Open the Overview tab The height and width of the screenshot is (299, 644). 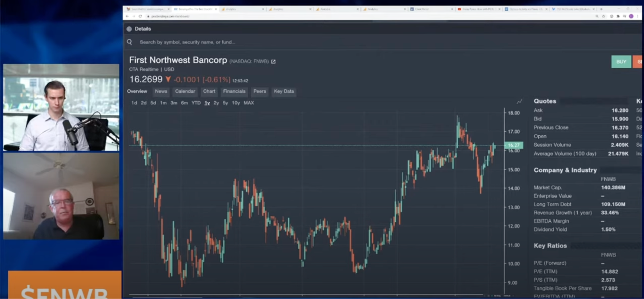coord(137,91)
